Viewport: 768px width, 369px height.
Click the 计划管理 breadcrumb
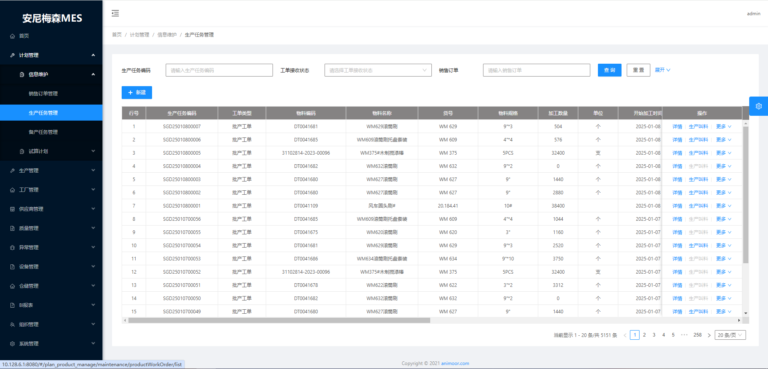click(139, 35)
